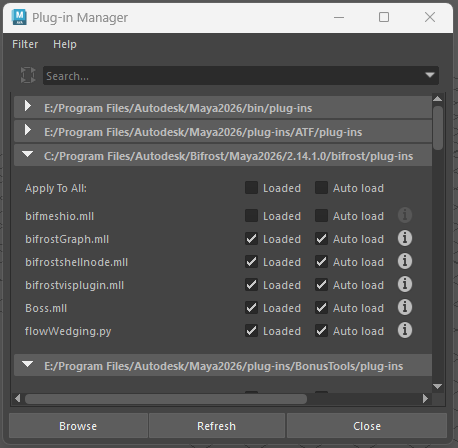Screen dimensions: 458x448
Task: Expand the ATF/plug-ins section
Action: click(28, 130)
